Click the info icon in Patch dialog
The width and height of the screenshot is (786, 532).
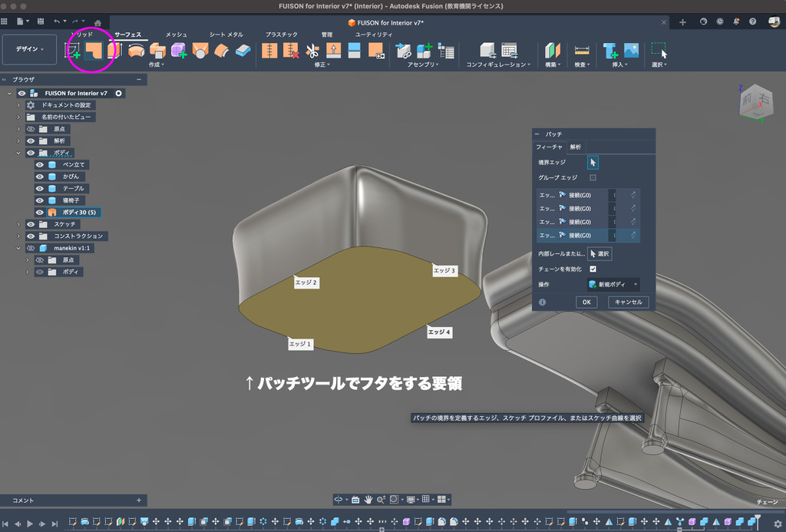coord(542,302)
